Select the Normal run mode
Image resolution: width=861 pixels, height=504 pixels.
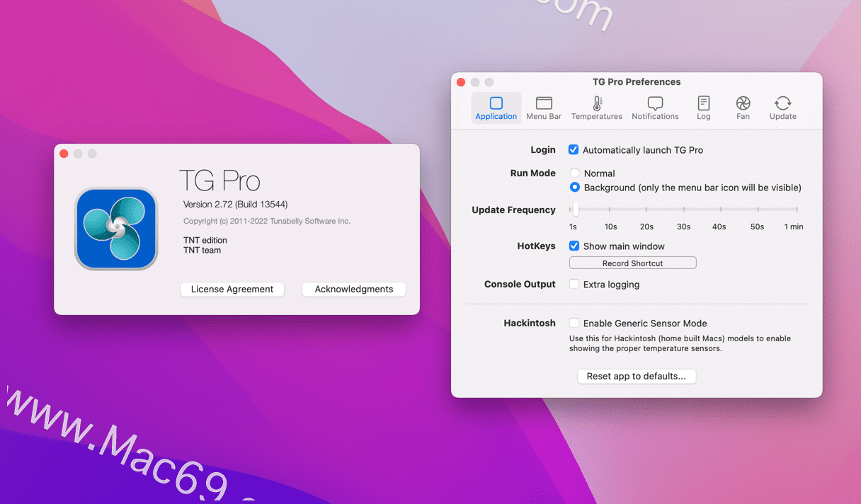click(575, 173)
